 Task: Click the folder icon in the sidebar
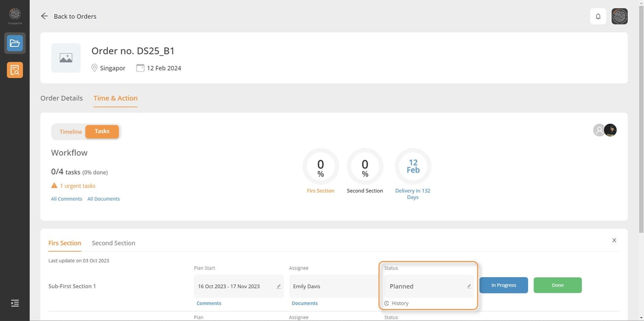point(15,43)
